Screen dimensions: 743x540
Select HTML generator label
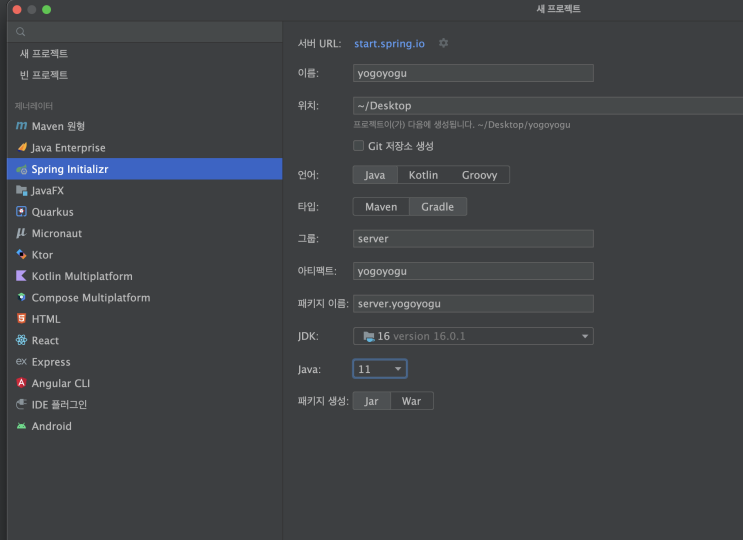click(46, 319)
